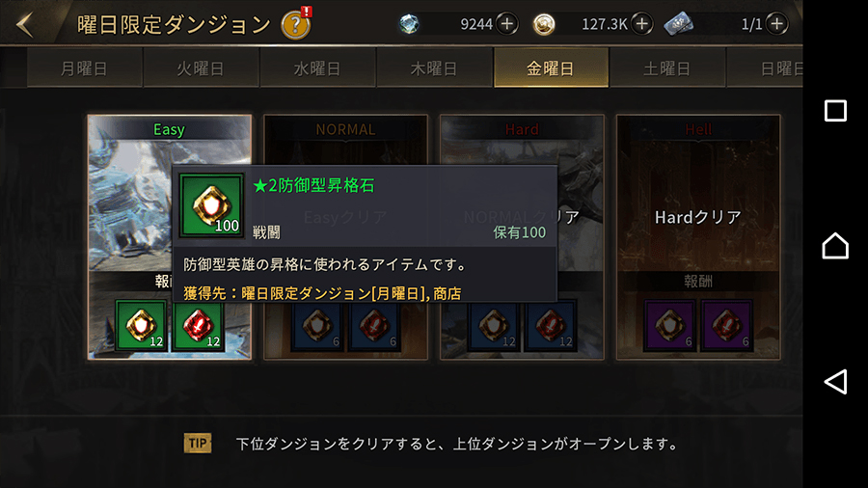Tap the Android home button
This screenshot has width=868, height=488.
point(835,246)
